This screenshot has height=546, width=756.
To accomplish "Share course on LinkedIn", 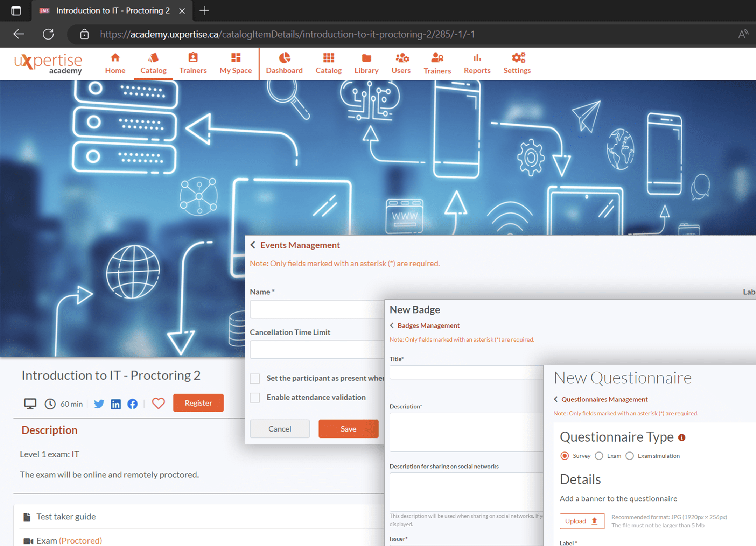I will [116, 404].
